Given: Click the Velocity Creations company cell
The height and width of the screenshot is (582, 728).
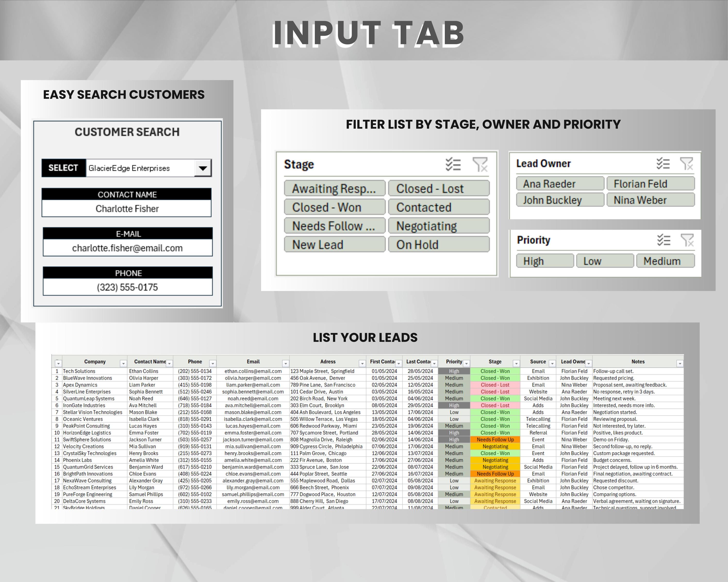Looking at the screenshot, I should (95, 446).
